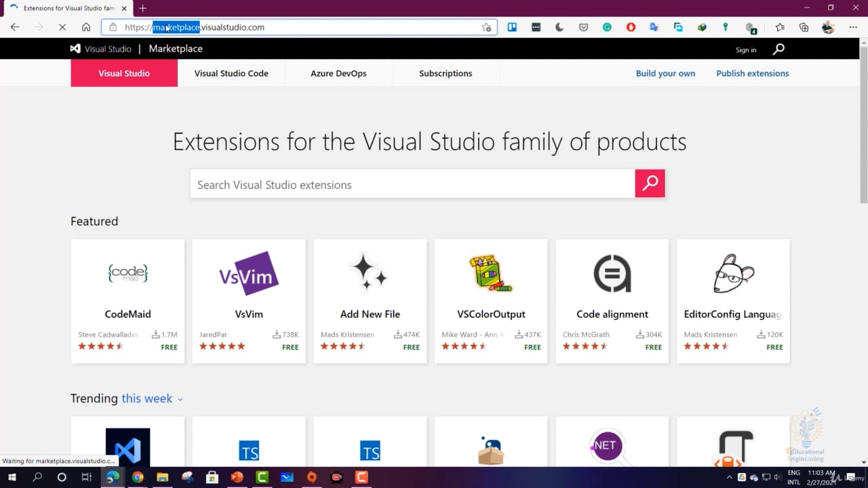Expand the Trending 'this week' dropdown
Screen dimensions: 868x488
pyautogui.click(x=152, y=399)
